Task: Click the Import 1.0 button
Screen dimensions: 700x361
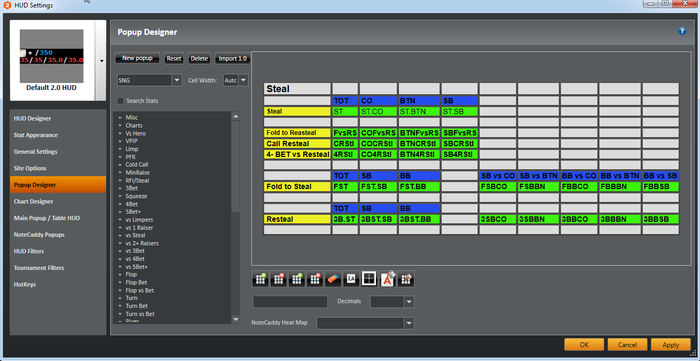Action: pos(233,58)
